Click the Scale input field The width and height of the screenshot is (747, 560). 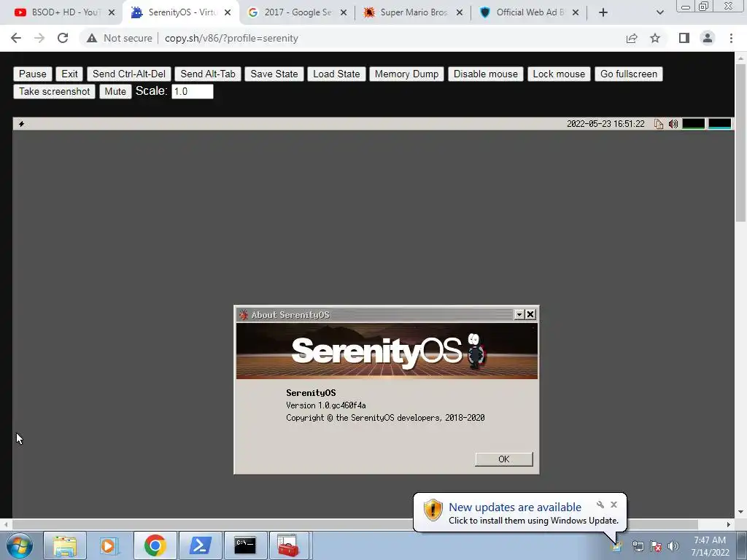(x=193, y=91)
